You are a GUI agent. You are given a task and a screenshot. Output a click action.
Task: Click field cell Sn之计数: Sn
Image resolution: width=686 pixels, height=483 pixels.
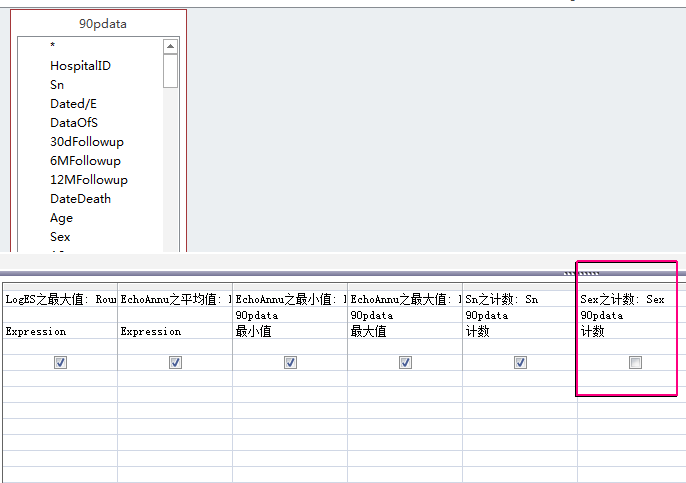click(x=520, y=299)
